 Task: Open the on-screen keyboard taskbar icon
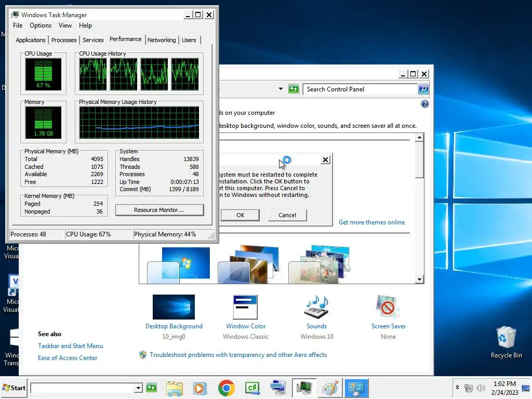(x=278, y=388)
